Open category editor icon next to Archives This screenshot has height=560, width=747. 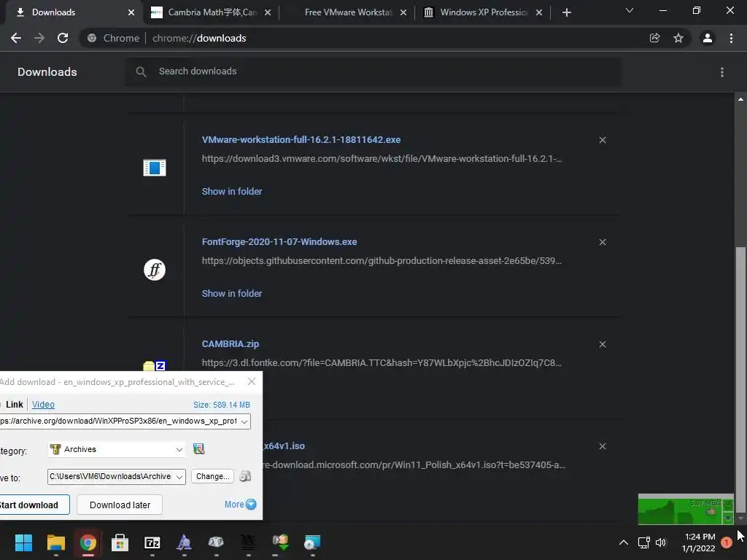[x=198, y=448]
